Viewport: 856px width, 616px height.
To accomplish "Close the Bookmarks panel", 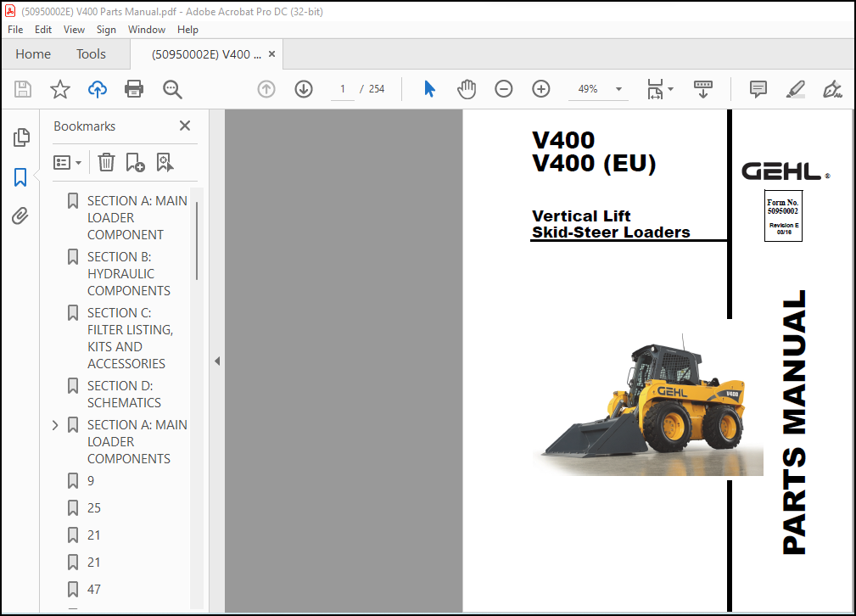I will pos(185,126).
